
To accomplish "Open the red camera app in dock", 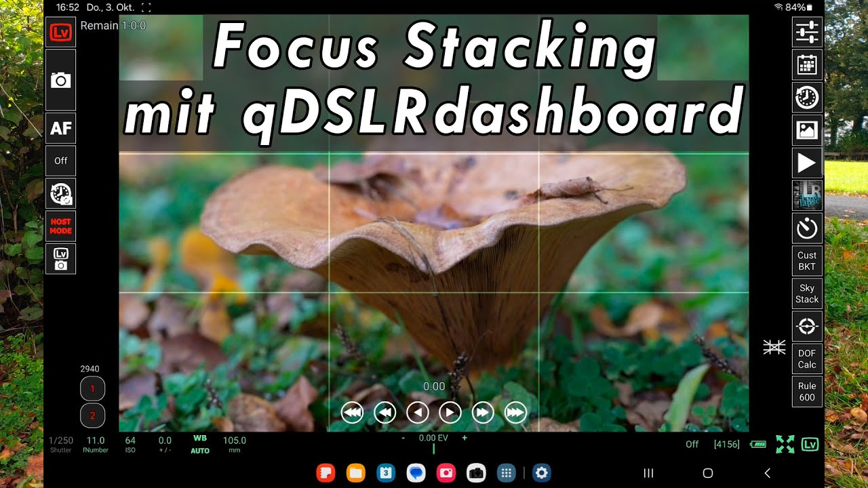I will point(446,473).
